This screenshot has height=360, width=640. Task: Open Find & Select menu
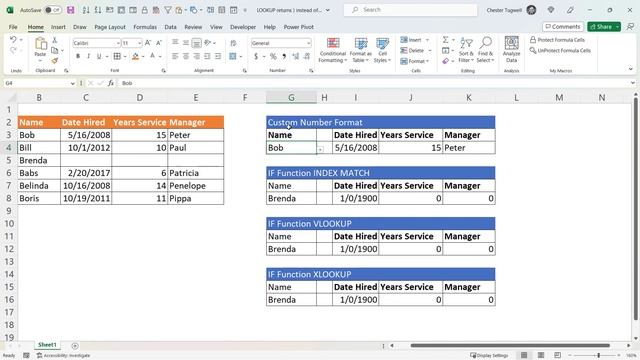click(485, 50)
